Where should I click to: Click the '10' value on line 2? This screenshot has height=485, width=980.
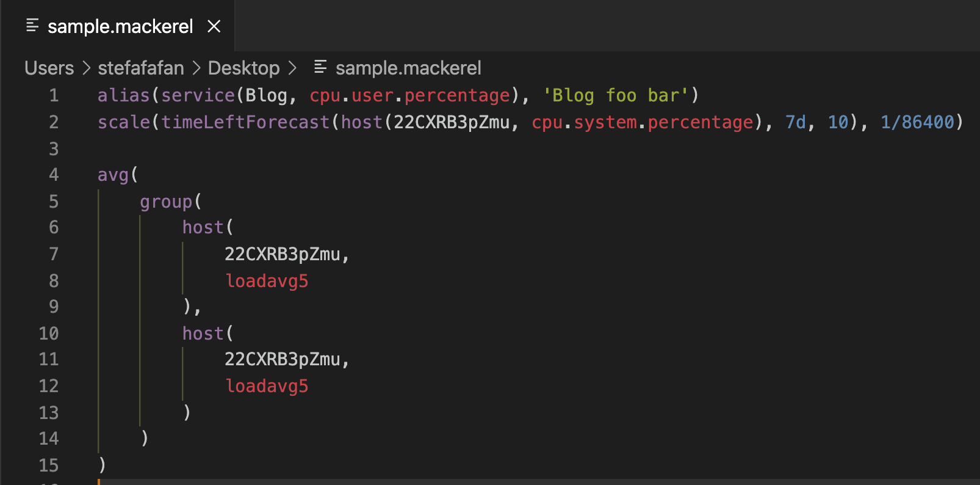click(838, 122)
